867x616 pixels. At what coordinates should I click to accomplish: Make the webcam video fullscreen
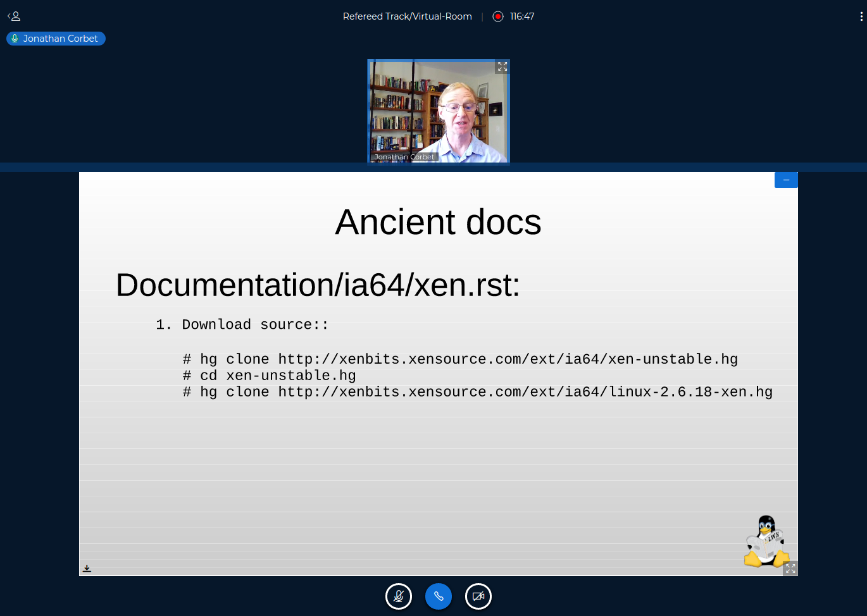(502, 66)
